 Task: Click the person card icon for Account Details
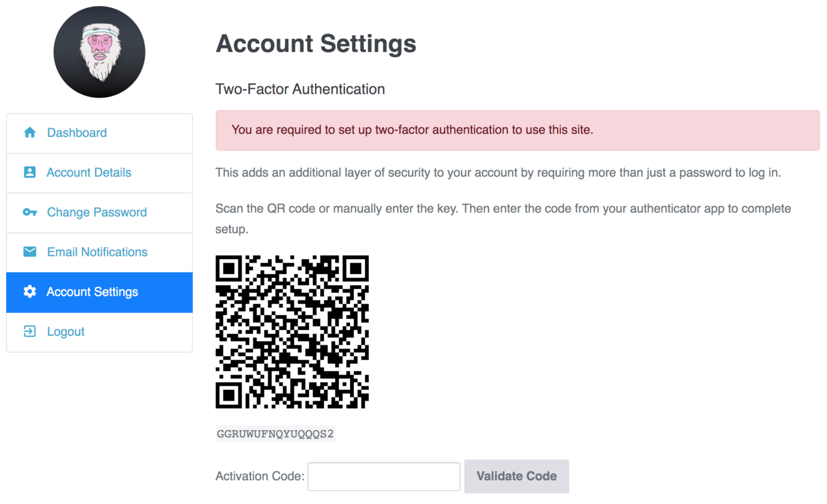[x=30, y=172]
